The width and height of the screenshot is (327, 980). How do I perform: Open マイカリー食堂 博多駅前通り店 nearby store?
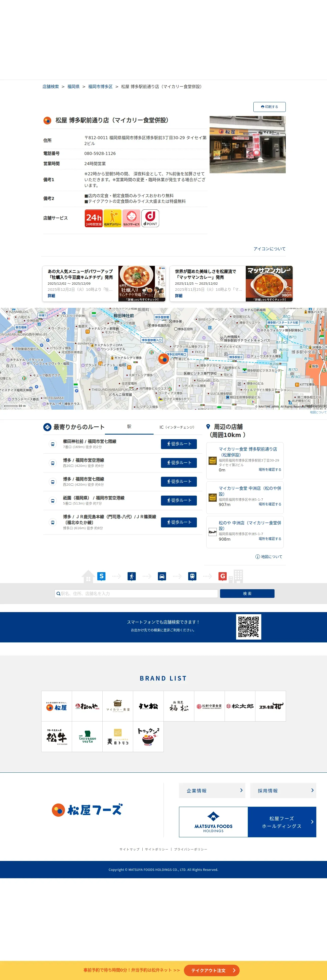(x=248, y=452)
